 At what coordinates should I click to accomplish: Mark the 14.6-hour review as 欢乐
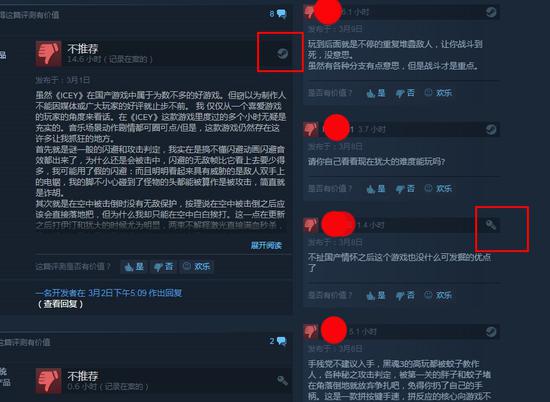tap(196, 267)
